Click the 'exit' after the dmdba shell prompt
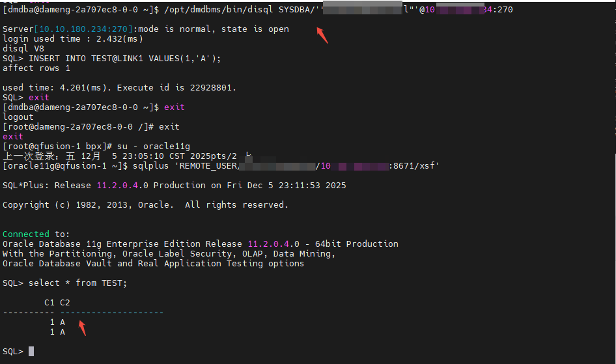The height and width of the screenshot is (364, 616). point(175,107)
